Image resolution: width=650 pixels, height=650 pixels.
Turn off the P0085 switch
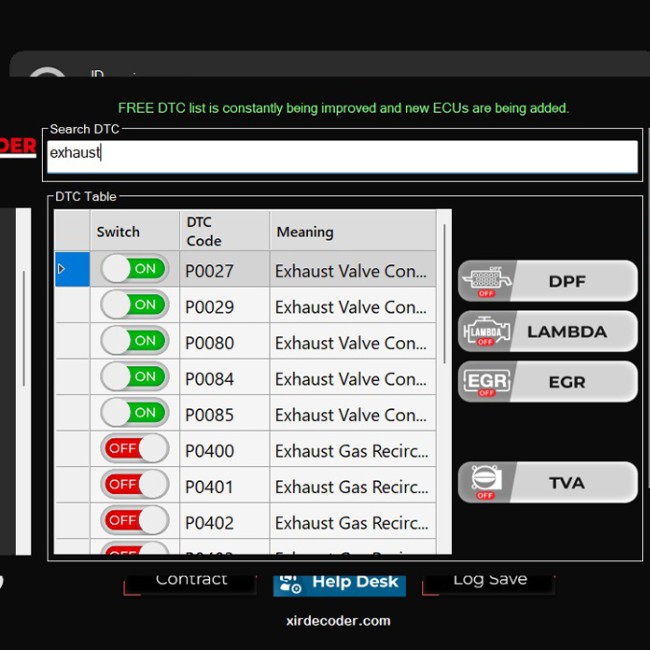(134, 412)
